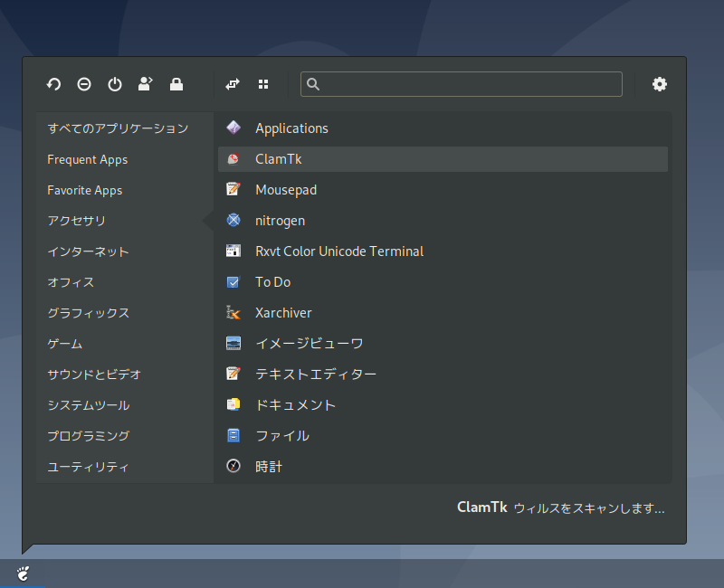Click the Xarchiver label
Viewport: 724px width, 588px height.
(283, 312)
